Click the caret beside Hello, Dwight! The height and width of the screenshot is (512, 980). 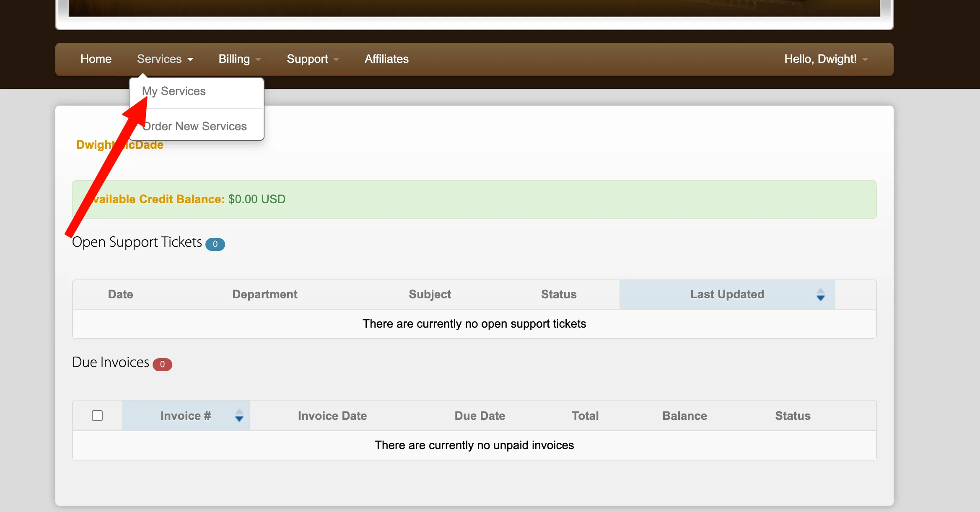pyautogui.click(x=865, y=59)
